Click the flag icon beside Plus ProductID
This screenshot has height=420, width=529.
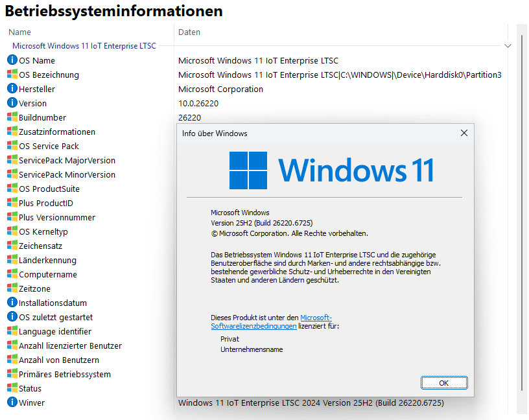tap(12, 202)
